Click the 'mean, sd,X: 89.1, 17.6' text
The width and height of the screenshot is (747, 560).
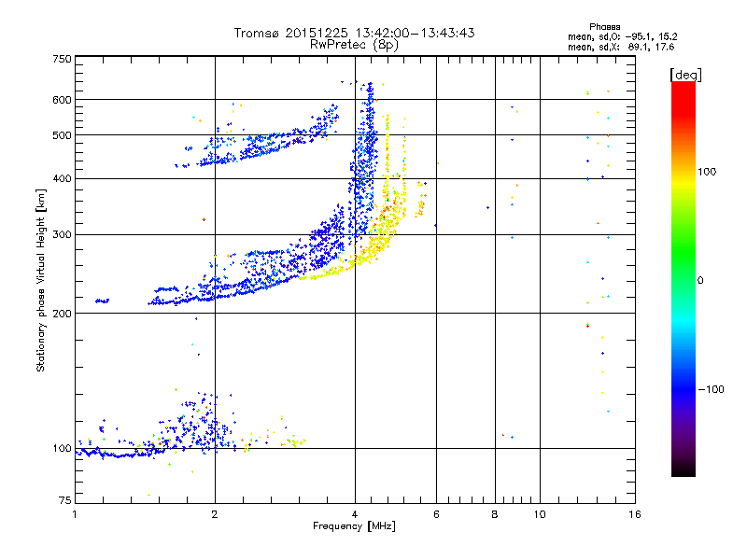point(621,47)
